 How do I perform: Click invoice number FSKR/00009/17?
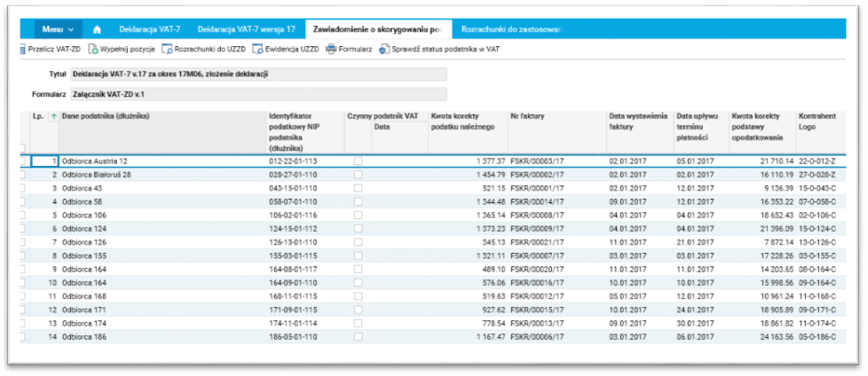click(537, 229)
